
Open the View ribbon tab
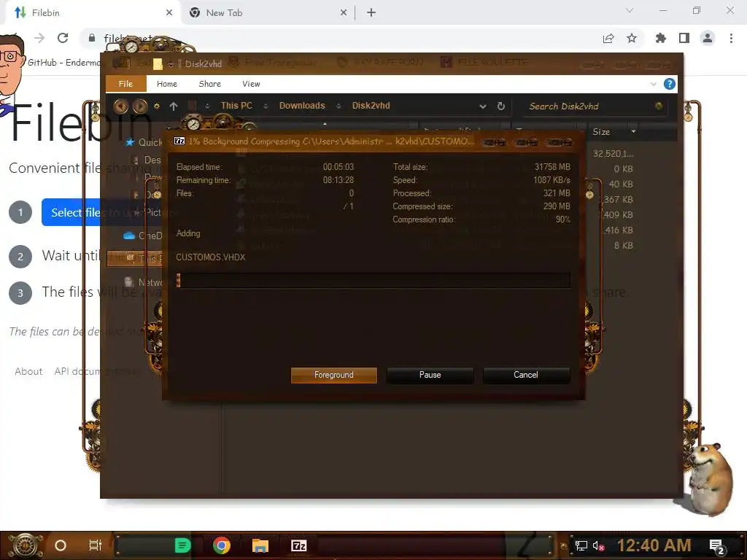251,84
